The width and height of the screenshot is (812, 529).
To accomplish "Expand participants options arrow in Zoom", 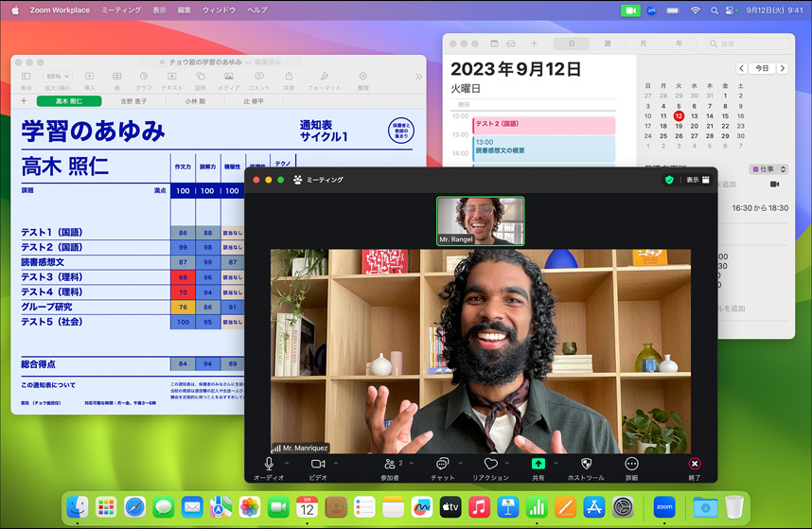I will [x=412, y=464].
